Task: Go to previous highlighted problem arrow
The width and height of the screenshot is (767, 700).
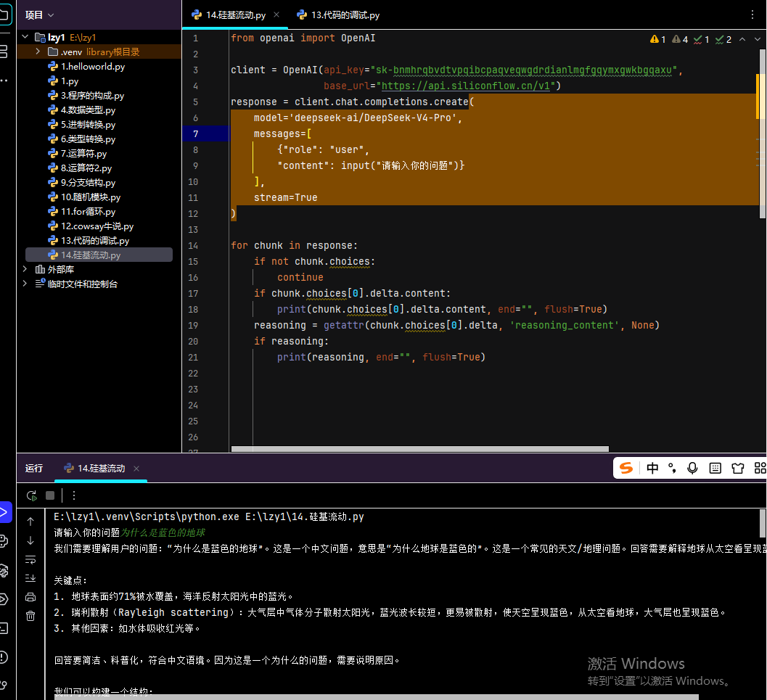Action: [742, 39]
